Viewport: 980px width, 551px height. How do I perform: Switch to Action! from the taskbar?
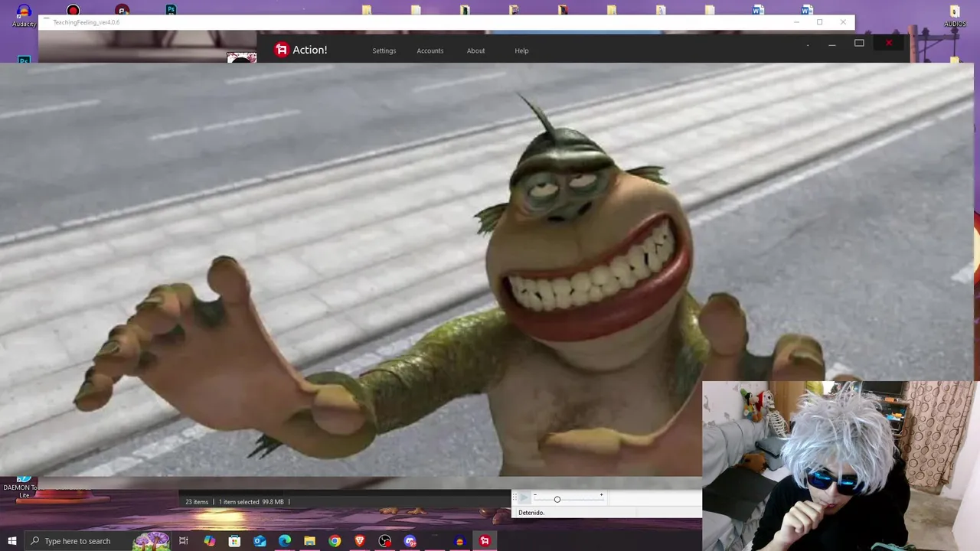tap(485, 541)
